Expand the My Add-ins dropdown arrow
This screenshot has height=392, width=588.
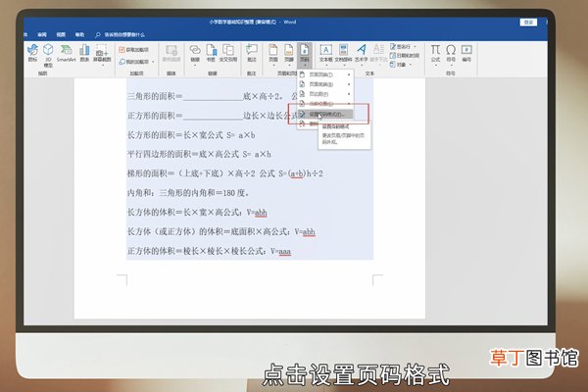pos(154,62)
